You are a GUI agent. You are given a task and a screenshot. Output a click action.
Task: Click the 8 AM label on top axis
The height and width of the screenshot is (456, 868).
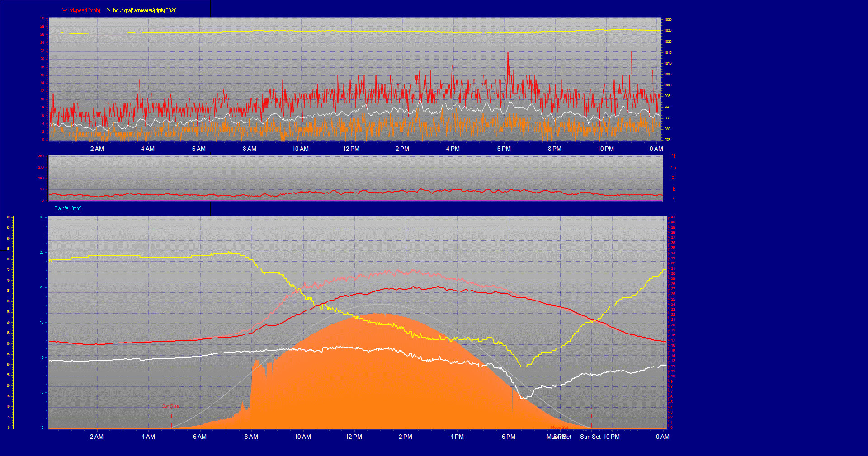[x=249, y=149]
